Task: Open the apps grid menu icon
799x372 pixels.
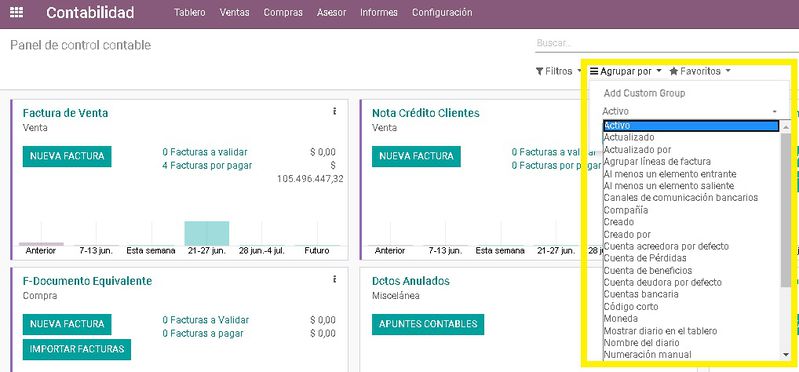Action: tap(16, 13)
